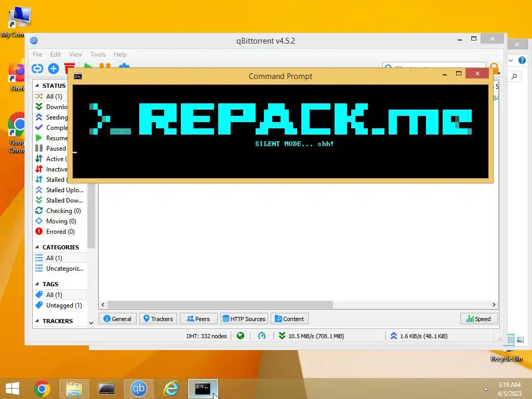This screenshot has height=399, width=532.
Task: Filter by Stalled Uploading status
Action: coord(60,190)
